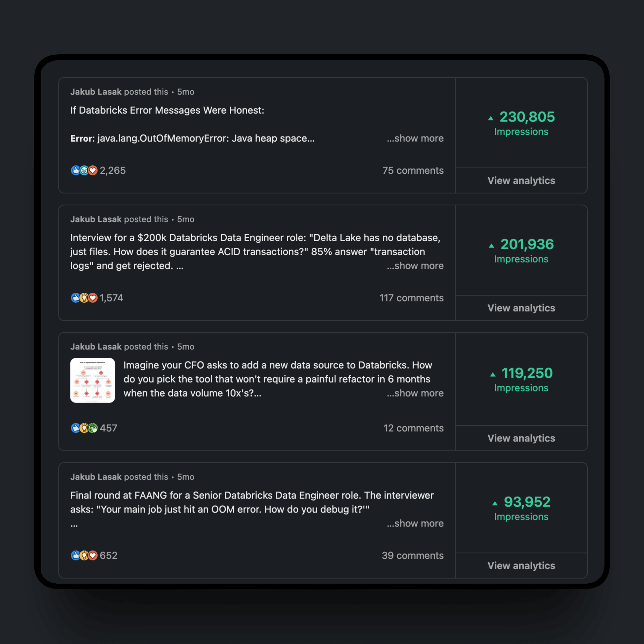Image resolution: width=644 pixels, height=644 pixels.
Task: Click the thumbs-up reaction on the error messages post
Action: coord(75,170)
